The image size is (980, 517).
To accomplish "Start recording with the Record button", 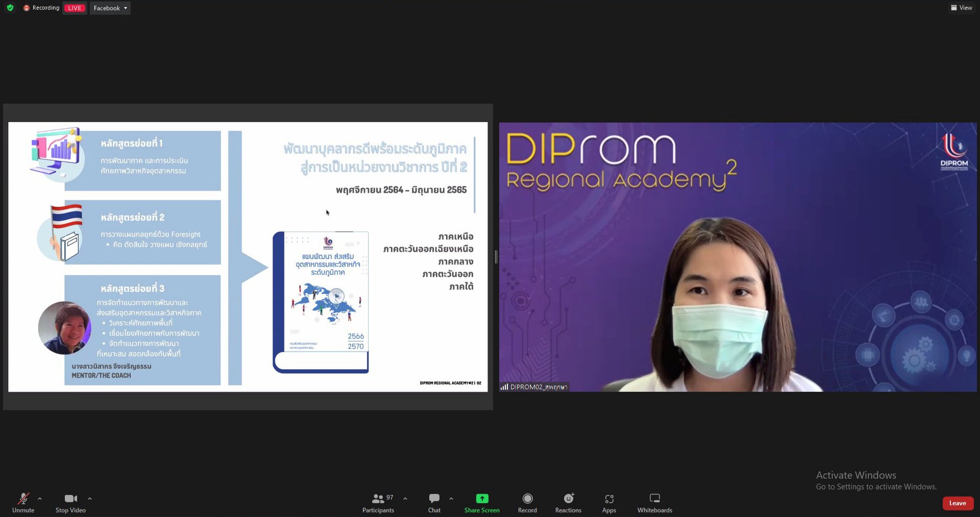I will click(527, 503).
